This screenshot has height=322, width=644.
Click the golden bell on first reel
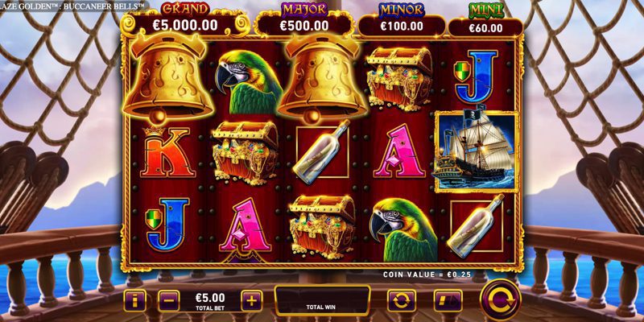(x=168, y=80)
